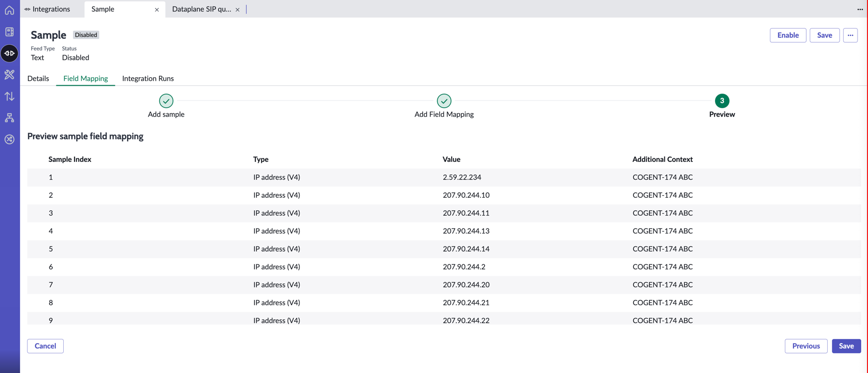This screenshot has height=373, width=868.
Task: Close the Sample tab
Action: (x=157, y=9)
